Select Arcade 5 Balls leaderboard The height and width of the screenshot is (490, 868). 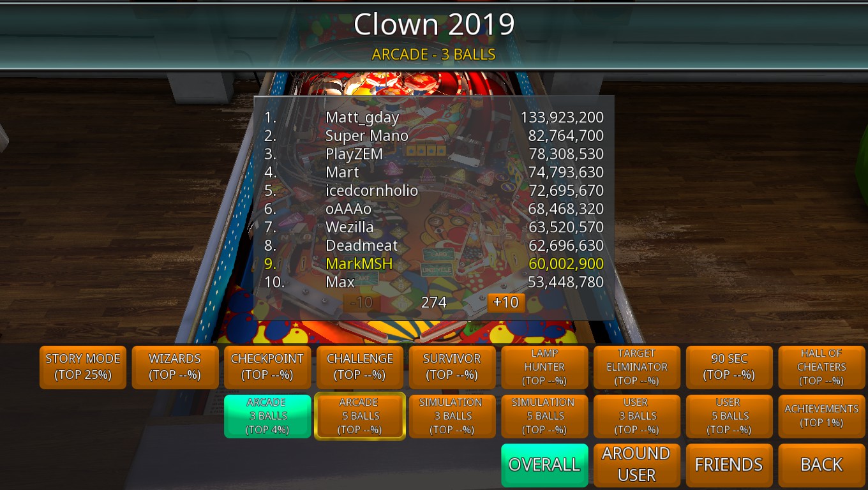click(x=360, y=416)
